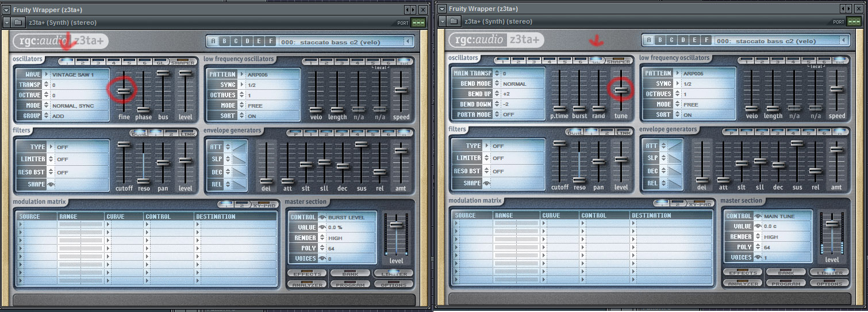Click the eye icon beside BURST LEVEL control
Viewport: 868px width, 312px height.
[322, 218]
